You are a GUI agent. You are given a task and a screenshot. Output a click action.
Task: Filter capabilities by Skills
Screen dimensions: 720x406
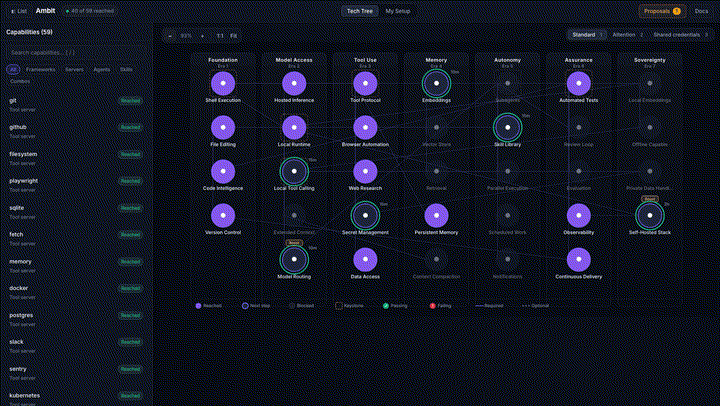[126, 69]
